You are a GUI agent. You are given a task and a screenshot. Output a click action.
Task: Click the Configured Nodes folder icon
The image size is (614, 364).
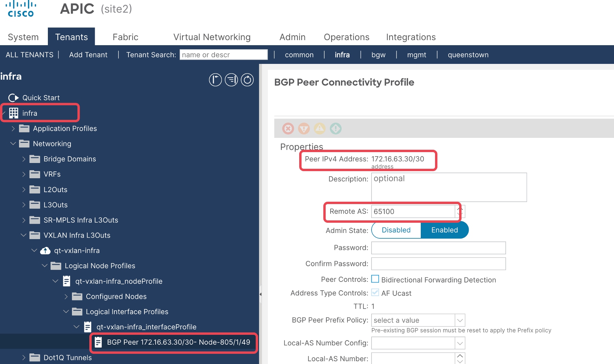[77, 296]
